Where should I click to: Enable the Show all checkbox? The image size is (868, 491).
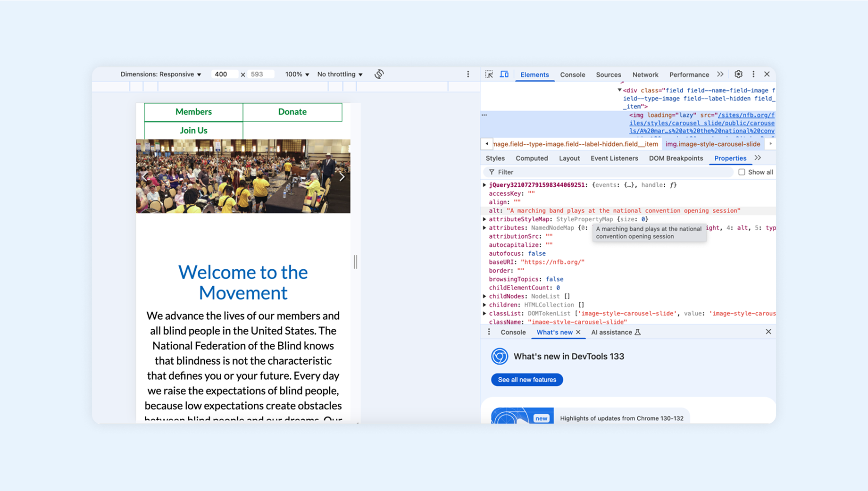point(742,172)
